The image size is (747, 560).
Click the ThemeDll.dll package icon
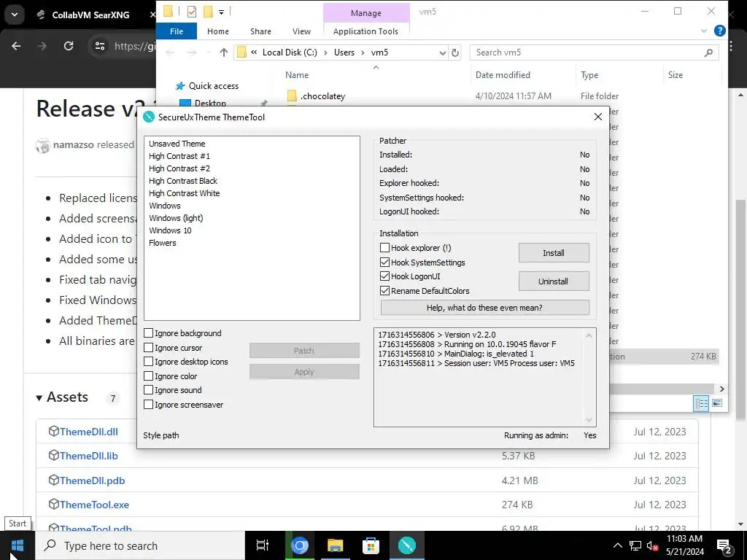[x=54, y=431]
